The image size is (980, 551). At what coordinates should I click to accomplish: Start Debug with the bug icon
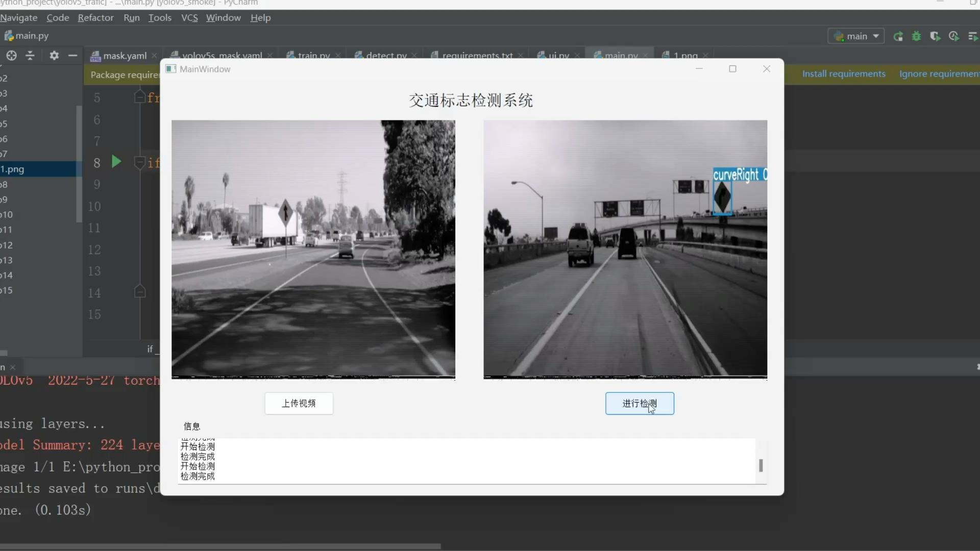(x=917, y=36)
